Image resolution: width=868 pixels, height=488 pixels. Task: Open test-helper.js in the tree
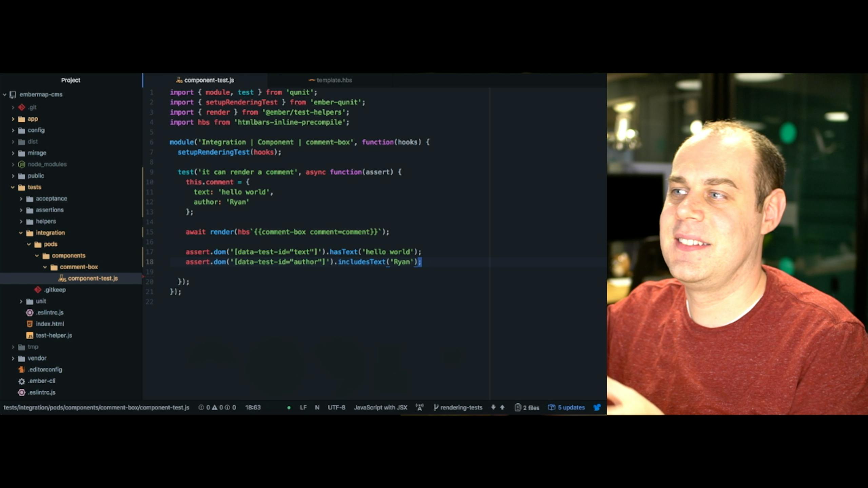click(x=54, y=335)
